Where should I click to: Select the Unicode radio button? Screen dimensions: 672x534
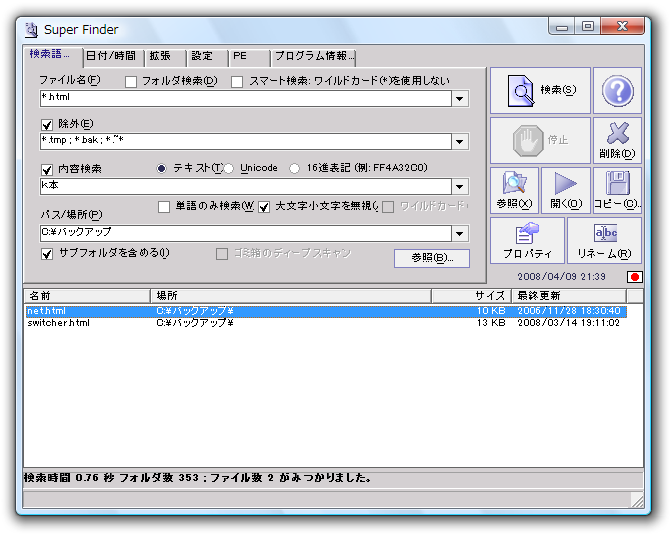tap(228, 169)
